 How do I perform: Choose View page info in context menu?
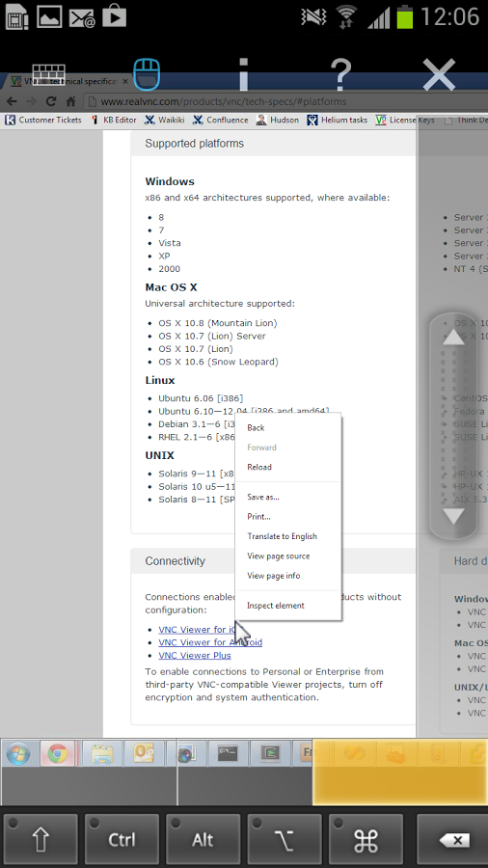pyautogui.click(x=287, y=576)
